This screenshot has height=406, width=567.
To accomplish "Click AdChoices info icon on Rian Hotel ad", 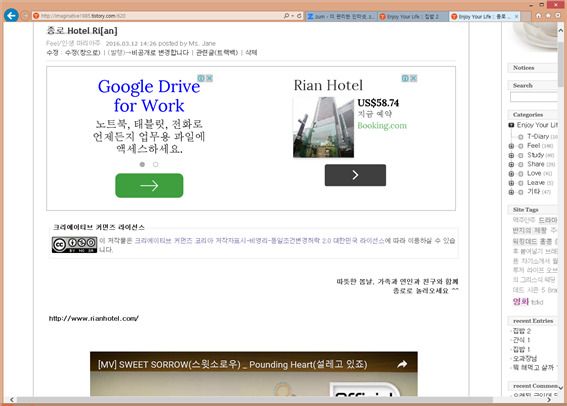I will click(x=405, y=78).
